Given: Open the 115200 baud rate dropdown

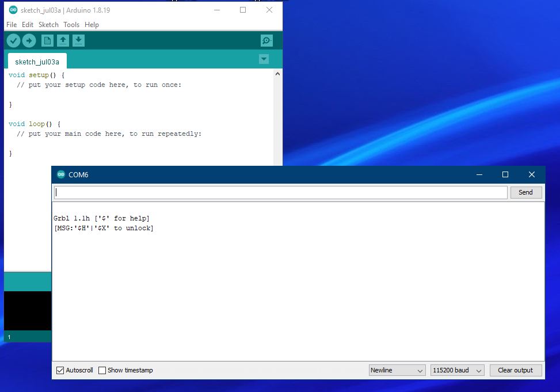Looking at the screenshot, I should 458,370.
